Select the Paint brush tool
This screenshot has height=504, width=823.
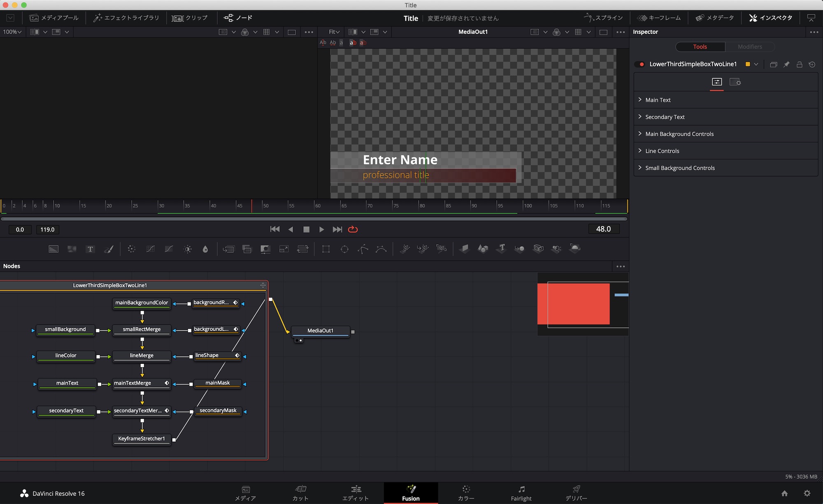pos(109,249)
